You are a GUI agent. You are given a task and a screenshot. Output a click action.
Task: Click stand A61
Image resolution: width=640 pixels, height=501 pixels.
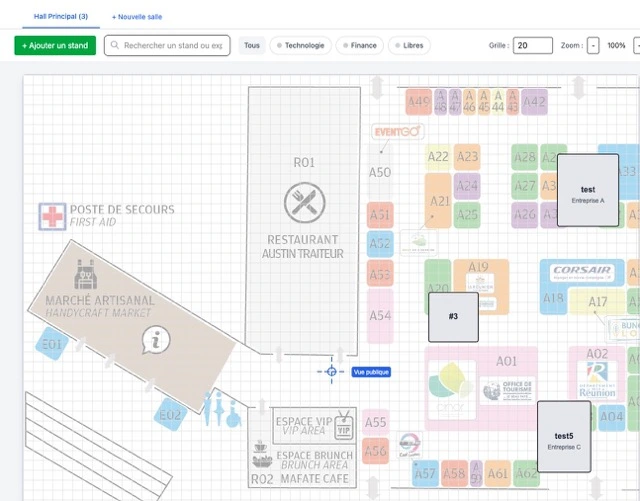[498, 474]
